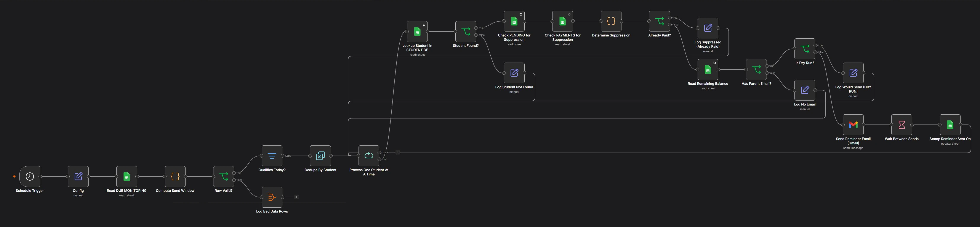Viewport: 980px width, 227px height.
Task: Click the Already Paid? if node
Action: 659,21
